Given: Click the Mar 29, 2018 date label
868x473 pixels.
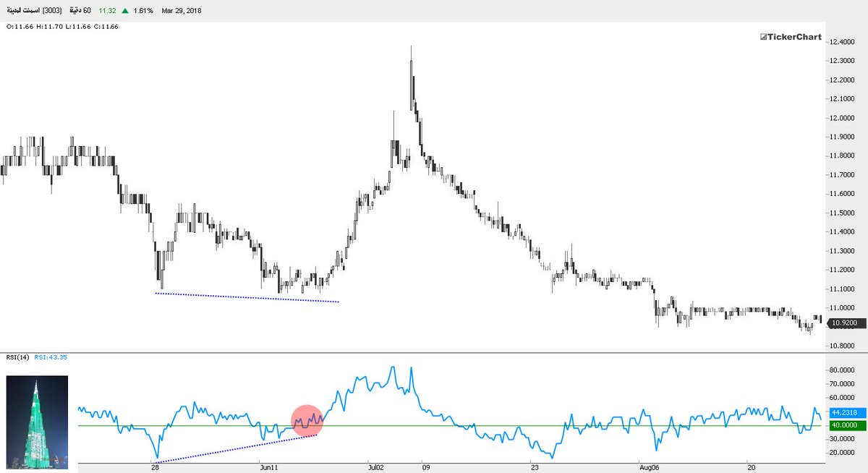Looking at the screenshot, I should (182, 12).
